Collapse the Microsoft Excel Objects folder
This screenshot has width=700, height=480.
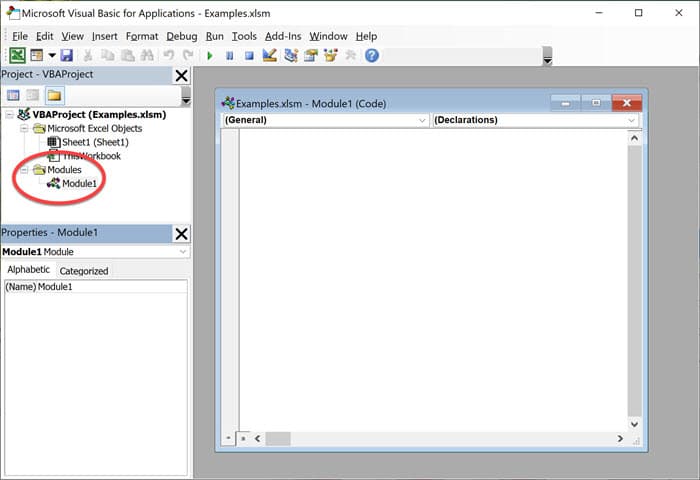coord(24,129)
